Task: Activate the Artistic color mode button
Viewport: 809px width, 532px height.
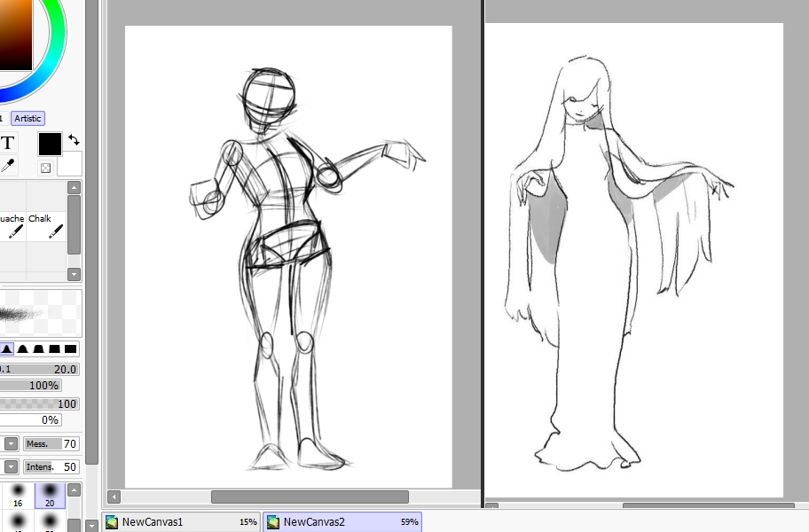Action: pyautogui.click(x=27, y=119)
